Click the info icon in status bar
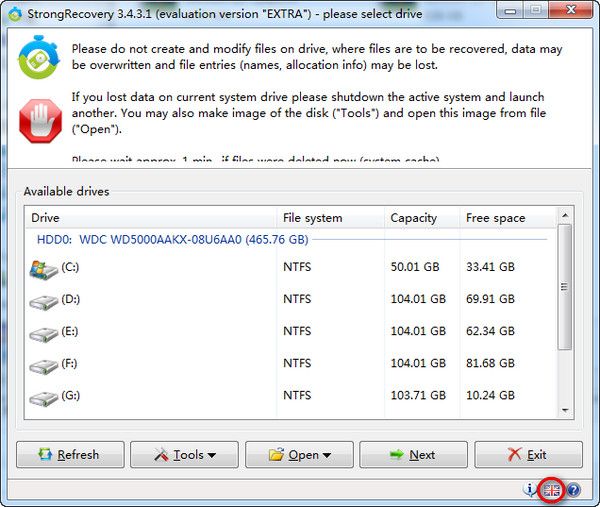This screenshot has width=600, height=507. point(530,490)
